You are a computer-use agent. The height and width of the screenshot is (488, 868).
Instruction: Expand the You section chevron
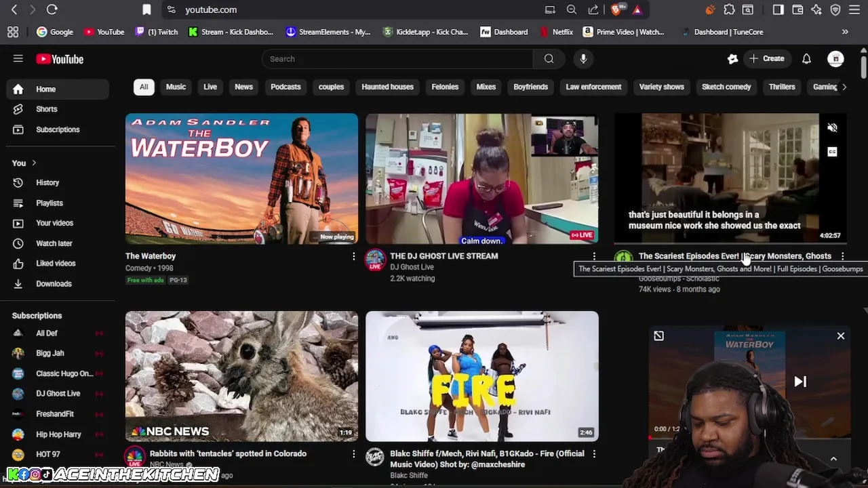[33, 163]
